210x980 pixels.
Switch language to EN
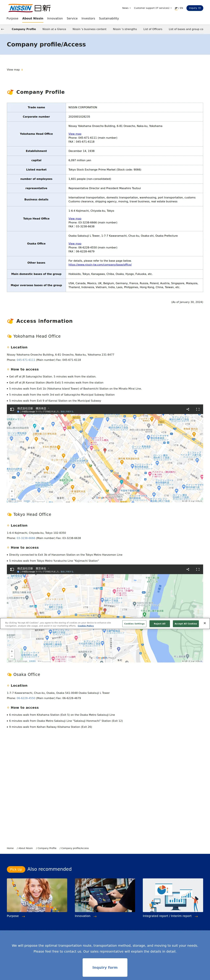(181, 8)
